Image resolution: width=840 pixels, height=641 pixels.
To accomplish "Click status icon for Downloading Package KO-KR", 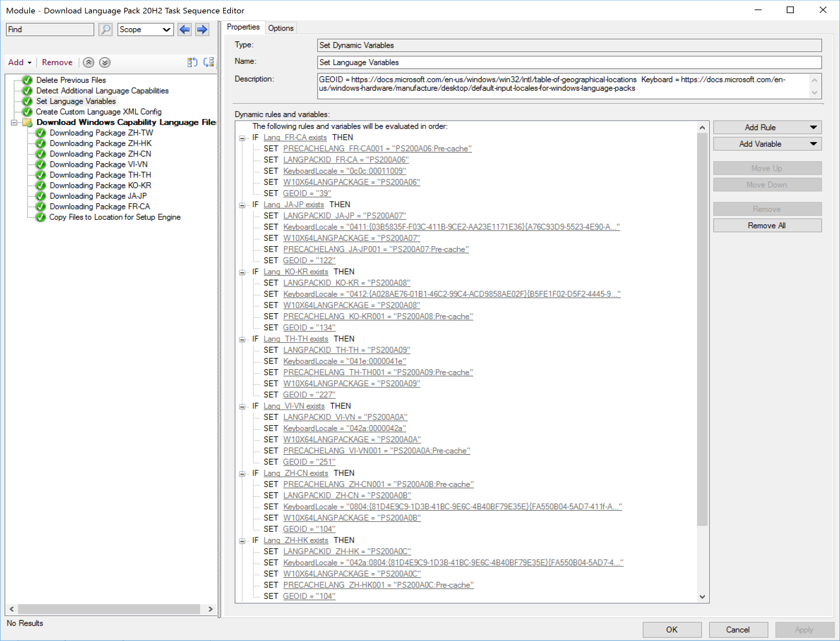I will point(40,185).
